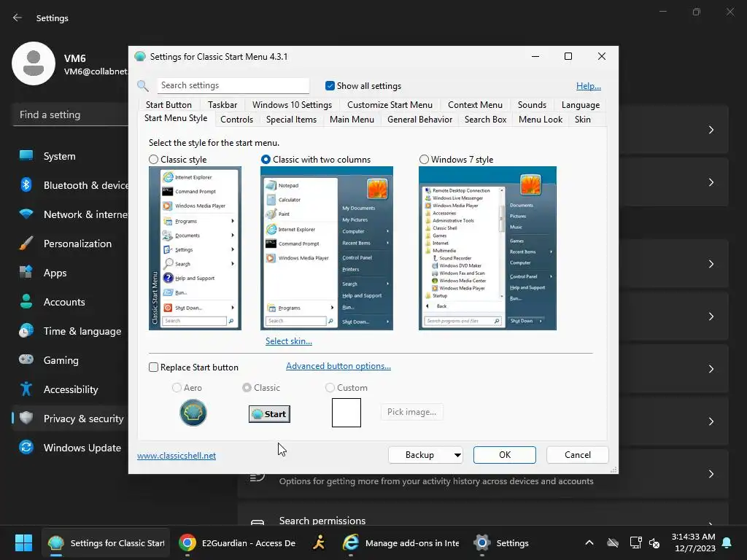This screenshot has width=747, height=560.
Task: Click the Classic Shell shell icon in title bar
Action: [x=140, y=57]
